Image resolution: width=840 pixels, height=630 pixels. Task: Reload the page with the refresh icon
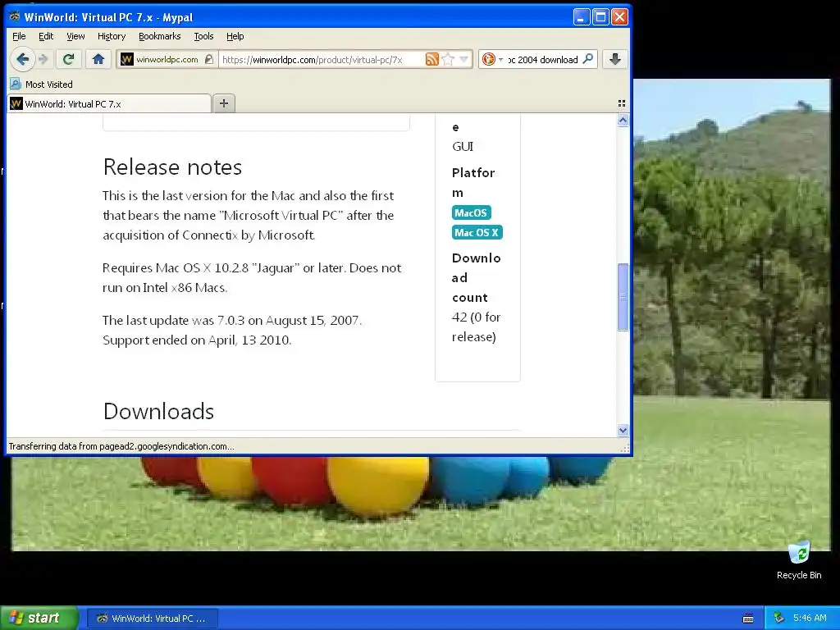pyautogui.click(x=68, y=59)
